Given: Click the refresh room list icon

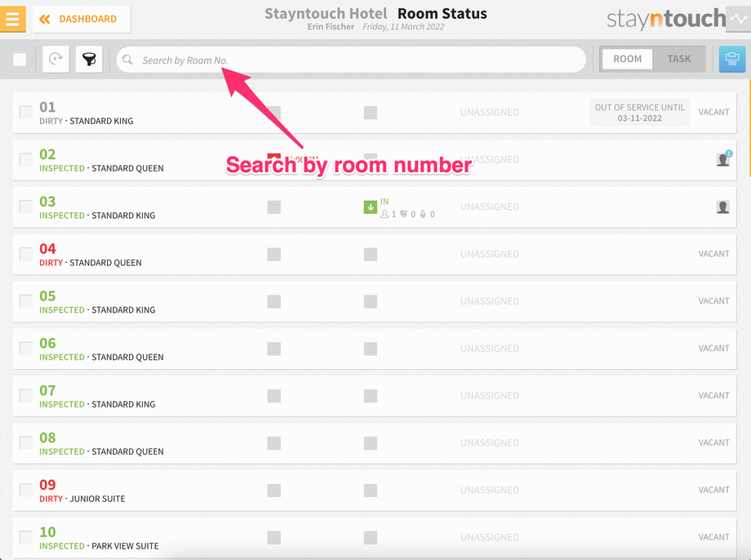Looking at the screenshot, I should tap(56, 60).
